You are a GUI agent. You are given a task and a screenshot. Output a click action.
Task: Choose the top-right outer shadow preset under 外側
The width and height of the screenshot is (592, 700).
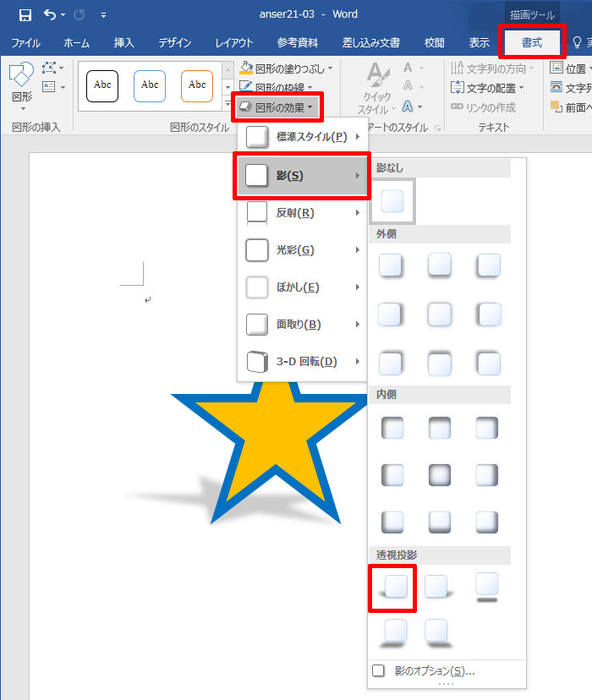coord(489,265)
